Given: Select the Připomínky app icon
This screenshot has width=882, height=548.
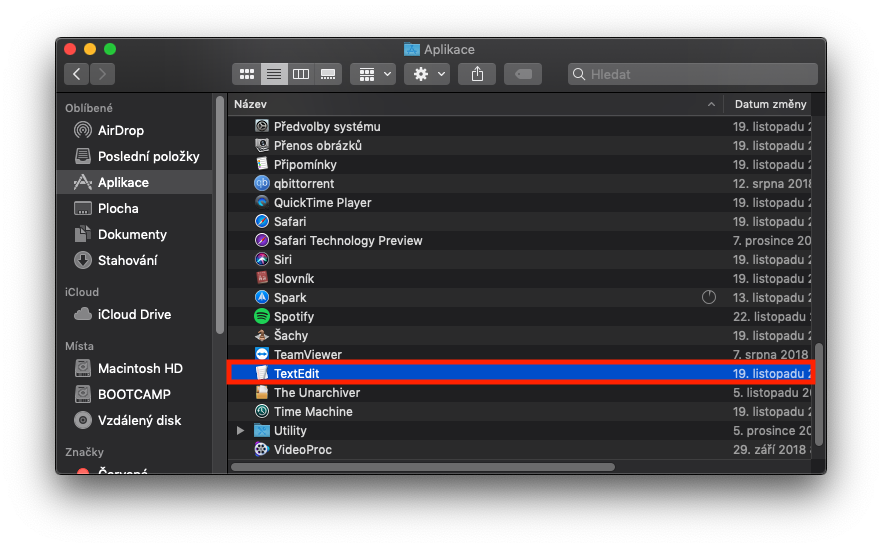Looking at the screenshot, I should click(262, 164).
